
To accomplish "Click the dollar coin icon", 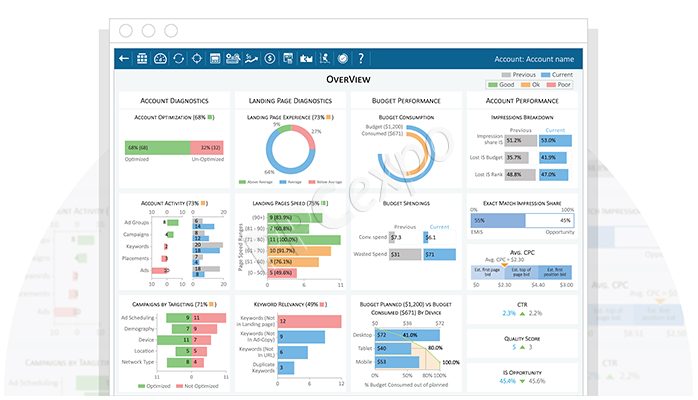I will pos(270,58).
